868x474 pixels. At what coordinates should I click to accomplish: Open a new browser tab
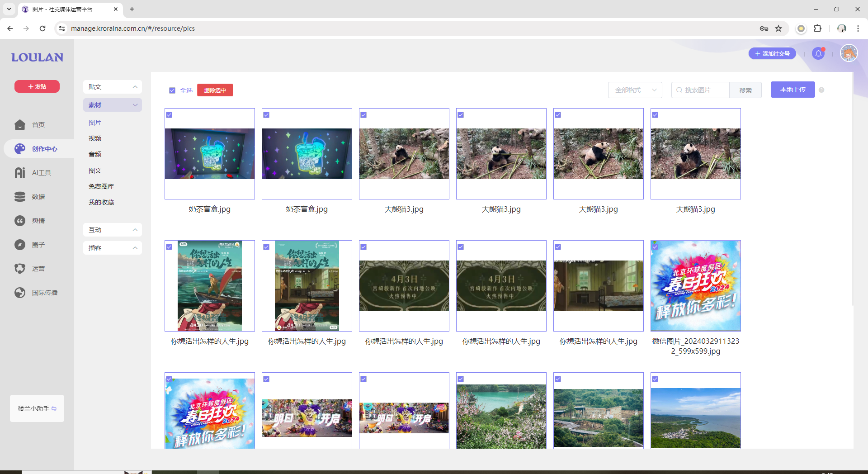(132, 9)
